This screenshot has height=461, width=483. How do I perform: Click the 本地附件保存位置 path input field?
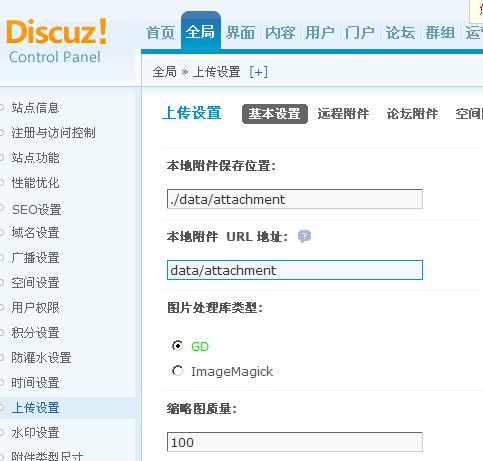(x=295, y=199)
